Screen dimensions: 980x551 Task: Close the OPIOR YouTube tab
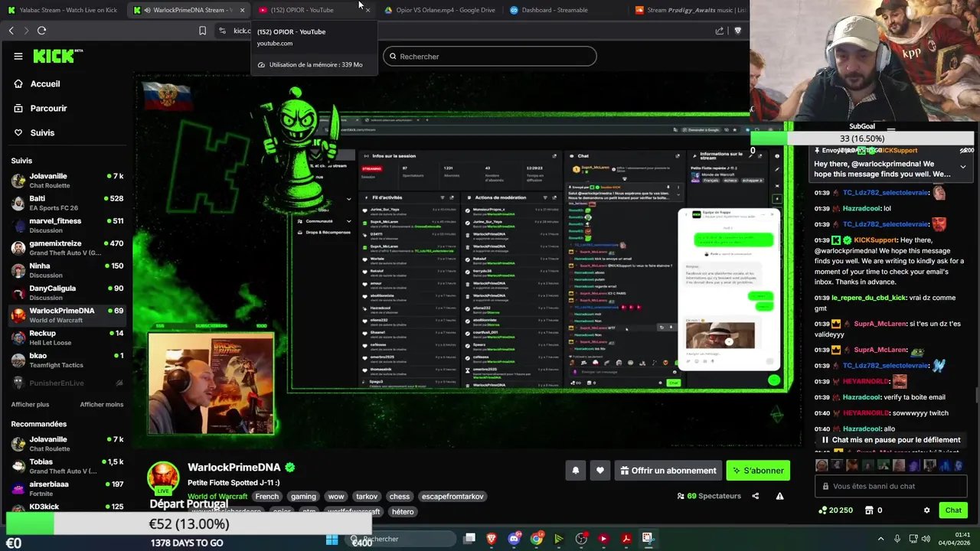tap(367, 10)
